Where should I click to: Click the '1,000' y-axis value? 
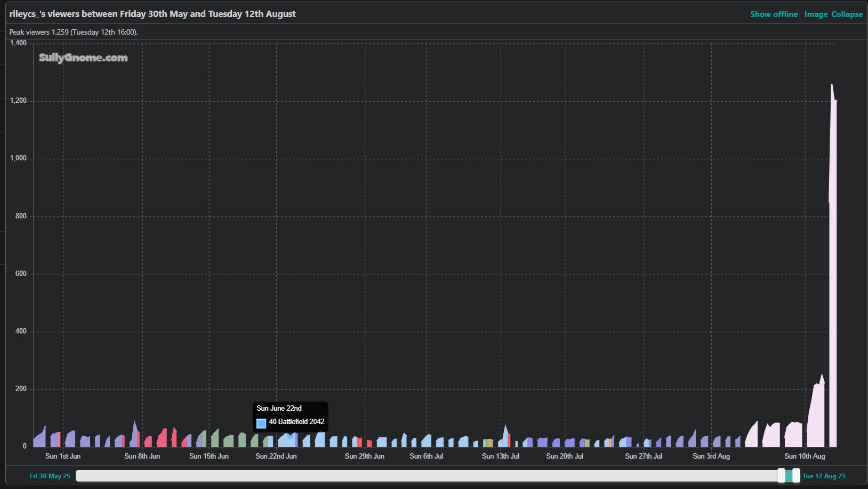18,158
